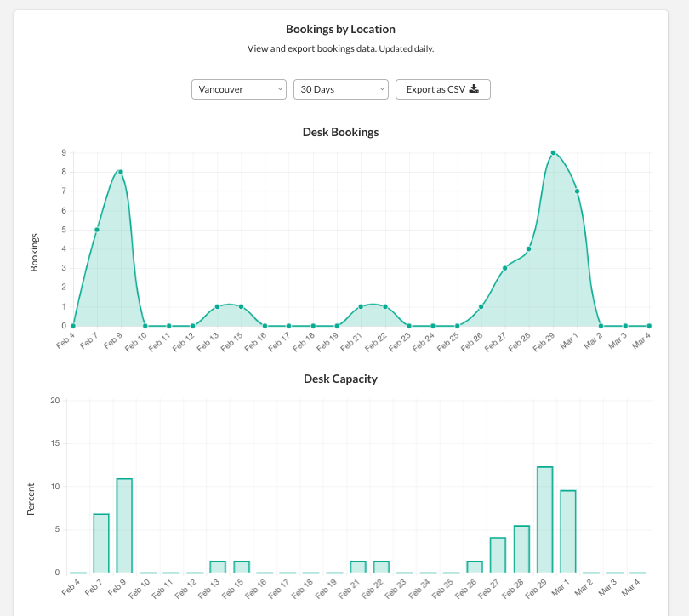Screen dimensions: 689x616
Task: Select the Feb 22 data point in Desk Bookings
Action: click(385, 306)
